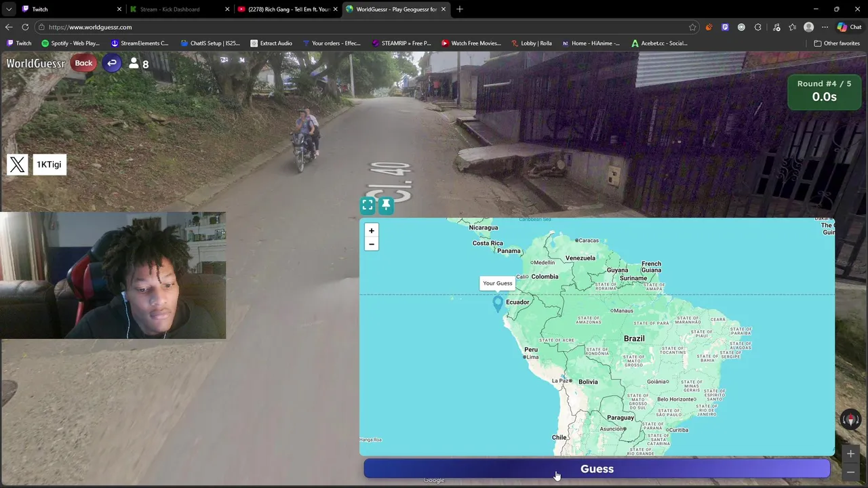Viewport: 868px width, 488px height.
Task: Zoom out the map with minus button
Action: click(371, 244)
